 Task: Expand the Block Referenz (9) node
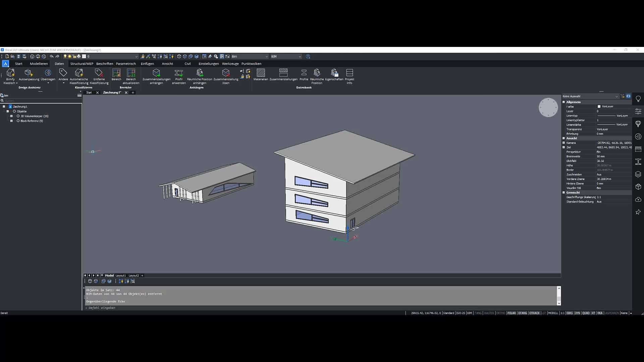tap(11, 121)
